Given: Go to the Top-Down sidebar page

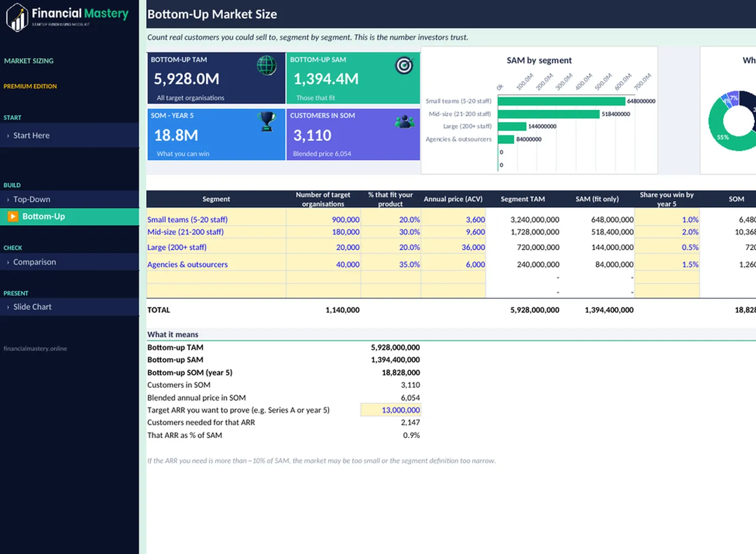Looking at the screenshot, I should [70, 199].
